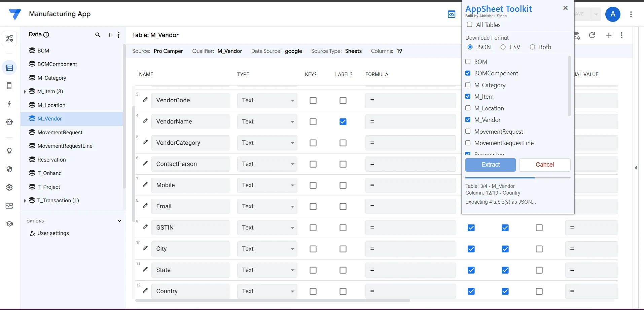
Task: Check the All Tables checkbox
Action: point(470,25)
